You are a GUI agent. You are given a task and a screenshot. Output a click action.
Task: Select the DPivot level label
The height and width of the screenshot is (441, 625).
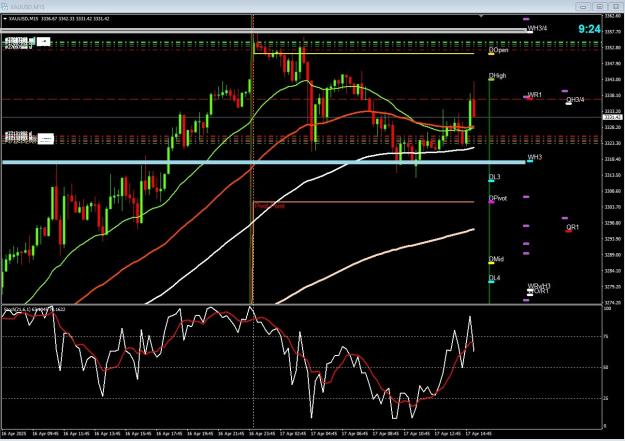[498, 198]
